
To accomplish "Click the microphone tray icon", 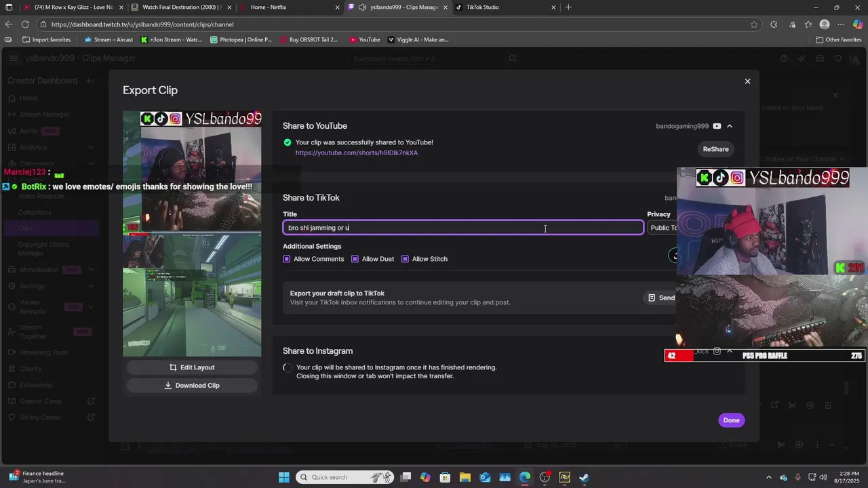I will click(797, 478).
